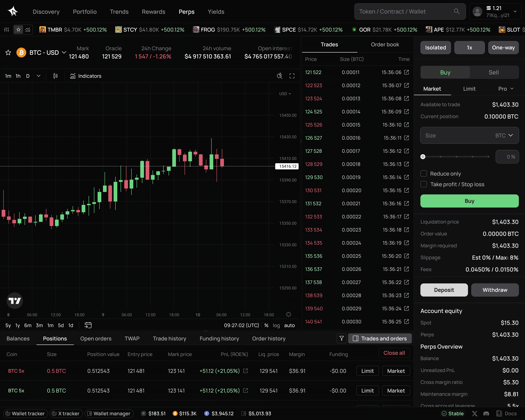
Task: Open the filter icon beside Trades and orders
Action: coord(342,338)
